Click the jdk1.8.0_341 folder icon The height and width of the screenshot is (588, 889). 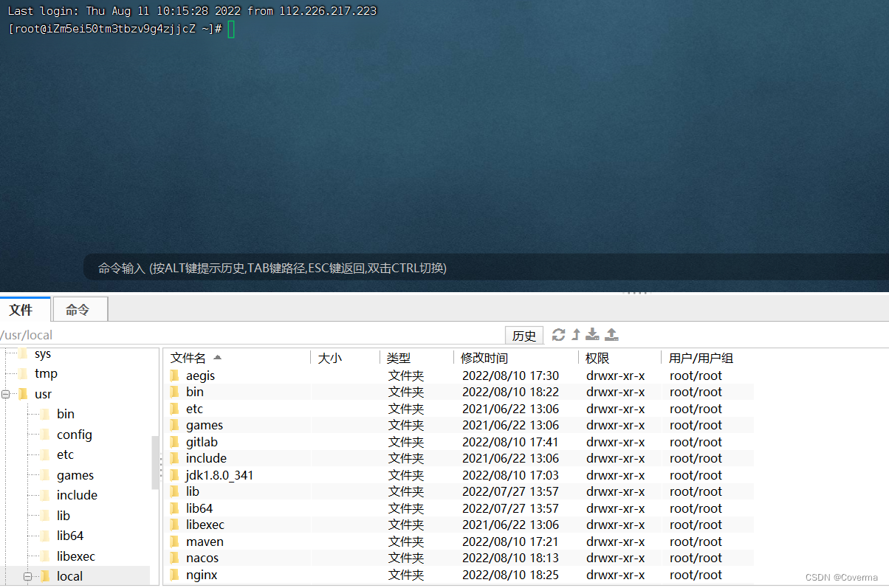pos(174,475)
